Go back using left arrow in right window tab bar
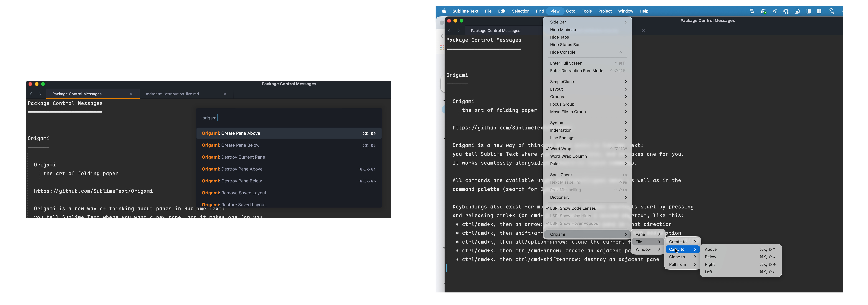This screenshot has height=305, width=868. [449, 30]
